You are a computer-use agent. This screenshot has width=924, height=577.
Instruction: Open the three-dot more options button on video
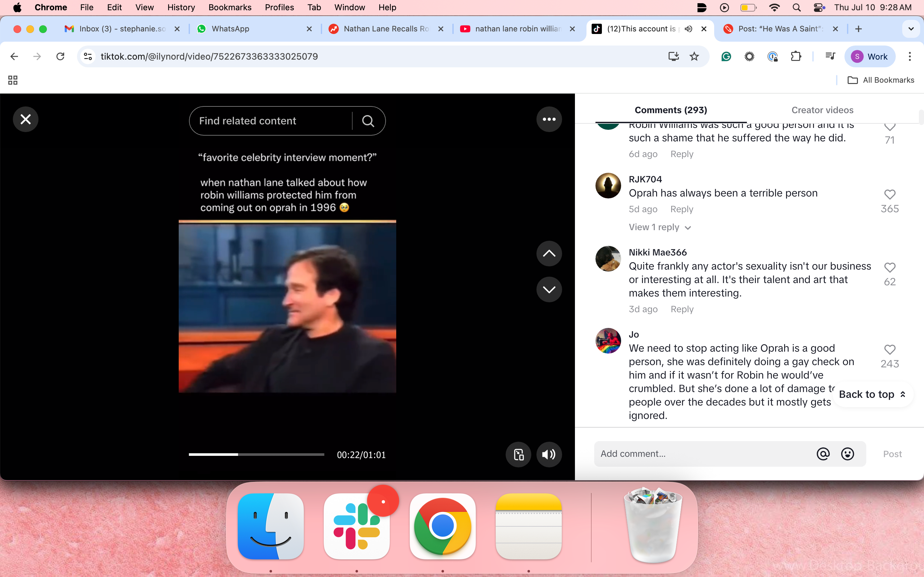tap(549, 120)
